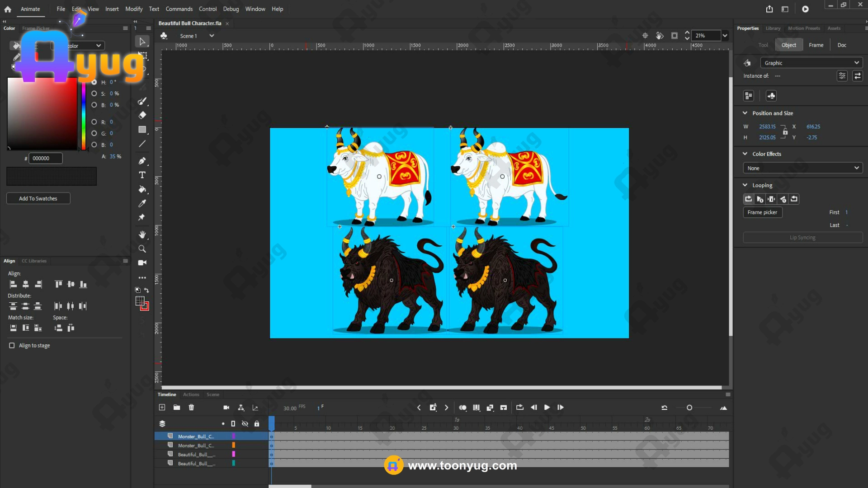Viewport: 868px width, 488px height.
Task: Open Color Effects None dropdown
Action: coord(802,168)
